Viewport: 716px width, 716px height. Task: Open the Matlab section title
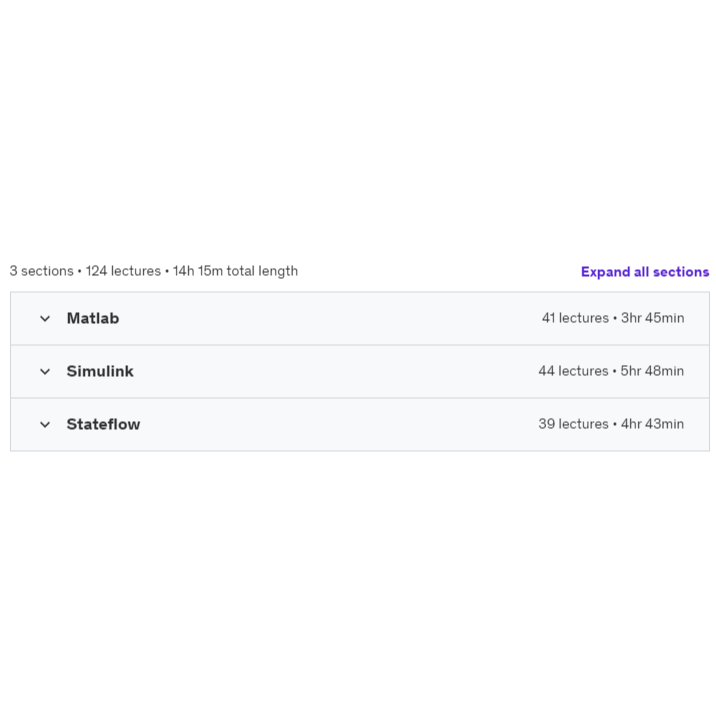coord(93,319)
